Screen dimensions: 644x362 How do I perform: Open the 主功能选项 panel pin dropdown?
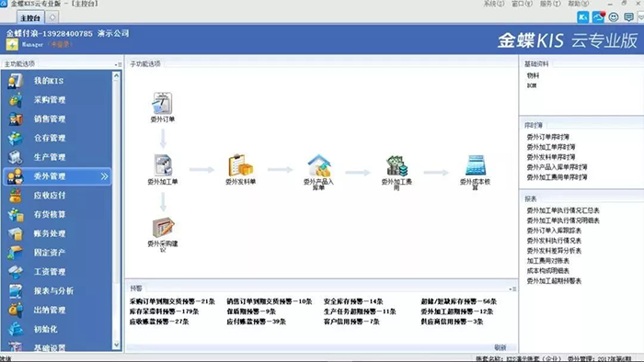(x=118, y=64)
